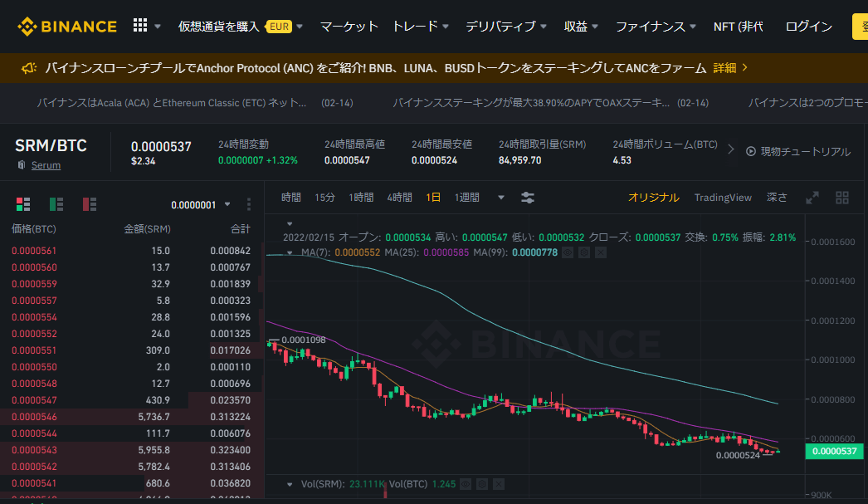Select ask price 0.0000561 row

[131, 250]
